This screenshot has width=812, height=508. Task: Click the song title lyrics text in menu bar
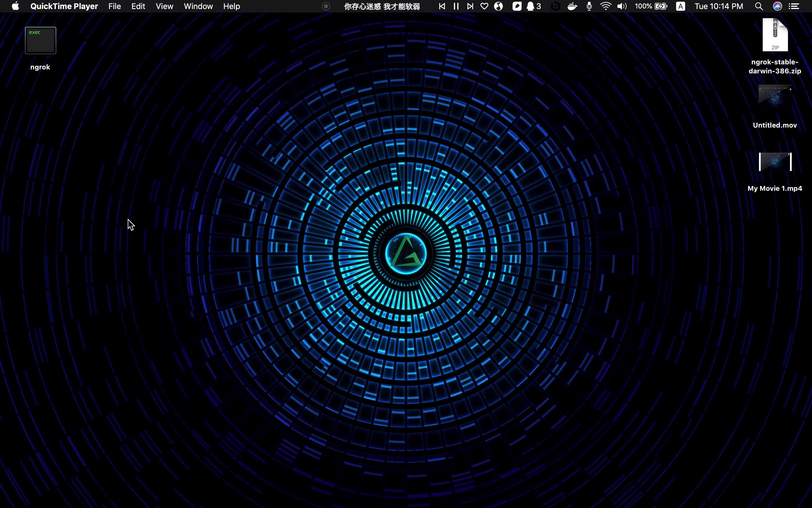pyautogui.click(x=382, y=6)
